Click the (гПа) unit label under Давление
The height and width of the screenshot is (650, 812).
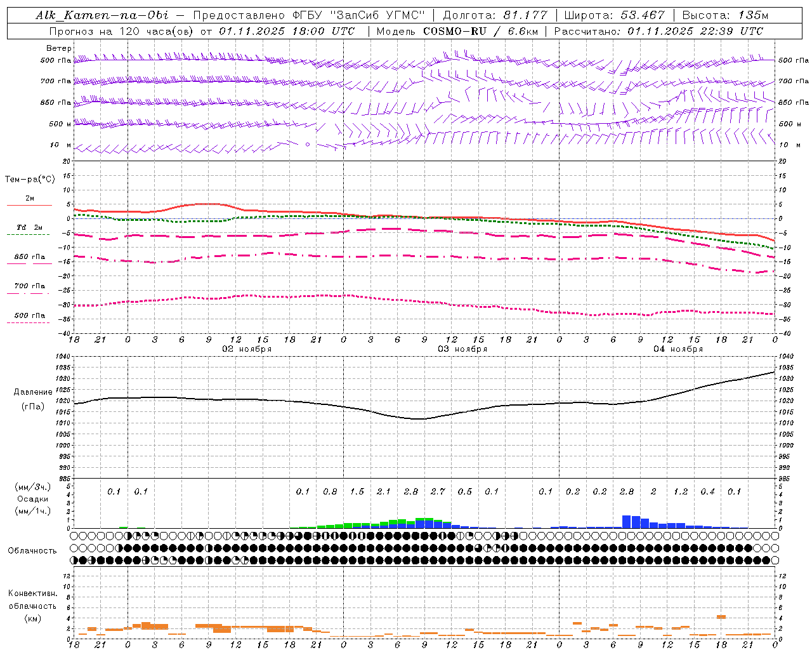tap(33, 406)
